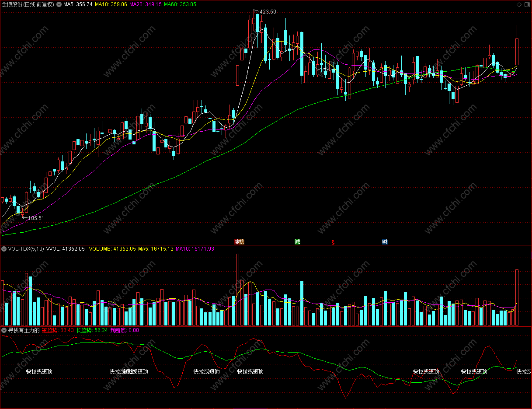Click the square window icon top right
The height and width of the screenshot is (409, 532).
click(526, 4)
